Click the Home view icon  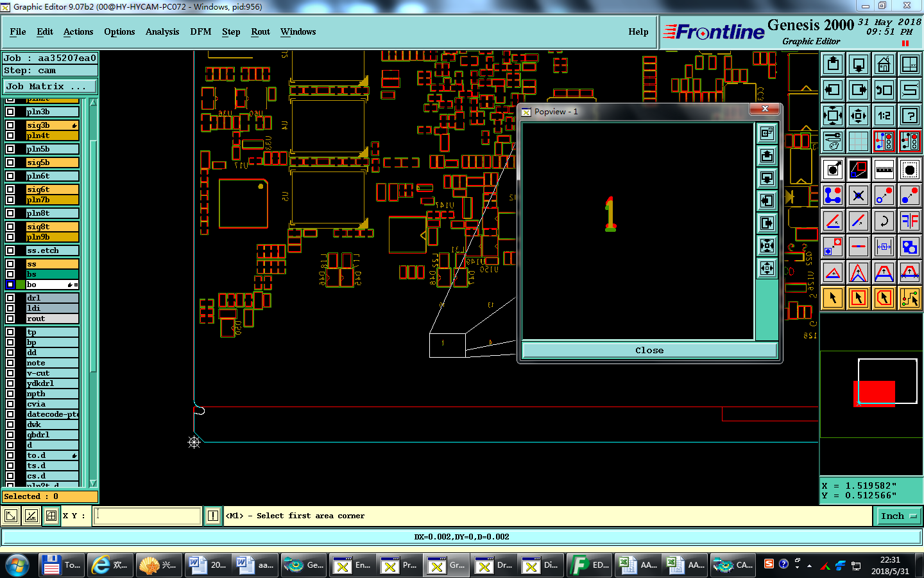click(x=884, y=64)
